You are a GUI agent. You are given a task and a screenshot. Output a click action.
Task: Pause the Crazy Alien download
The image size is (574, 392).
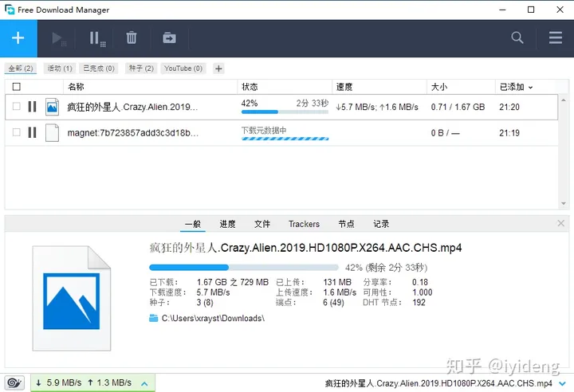point(32,107)
